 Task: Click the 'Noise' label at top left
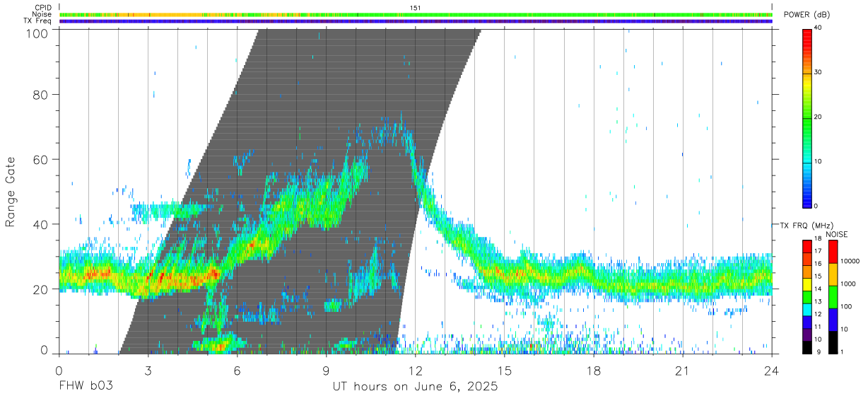[41, 14]
